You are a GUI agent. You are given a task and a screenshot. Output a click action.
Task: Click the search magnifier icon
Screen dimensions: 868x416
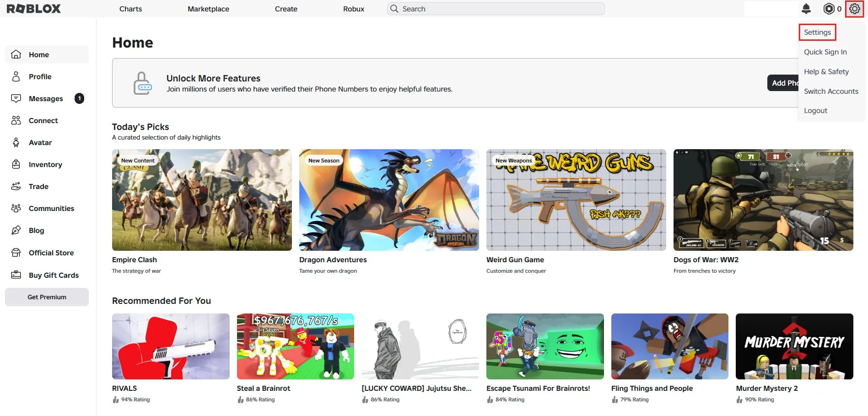pyautogui.click(x=394, y=9)
